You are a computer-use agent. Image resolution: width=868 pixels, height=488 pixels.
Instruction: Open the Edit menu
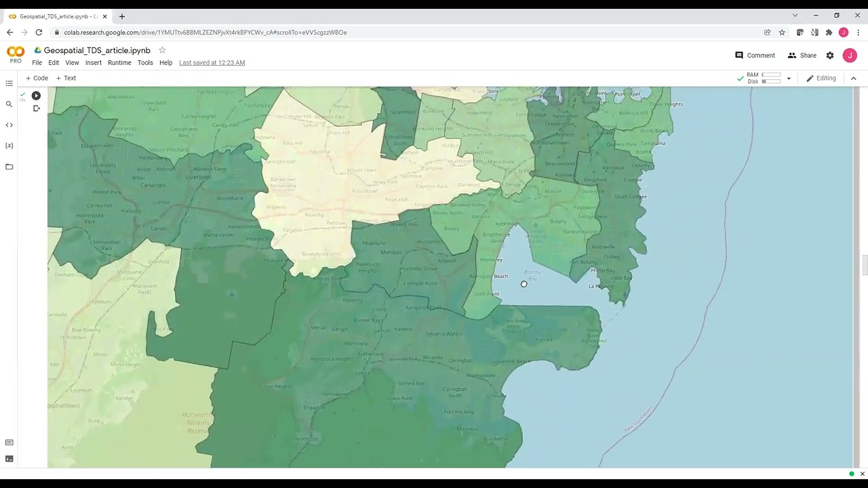point(54,63)
